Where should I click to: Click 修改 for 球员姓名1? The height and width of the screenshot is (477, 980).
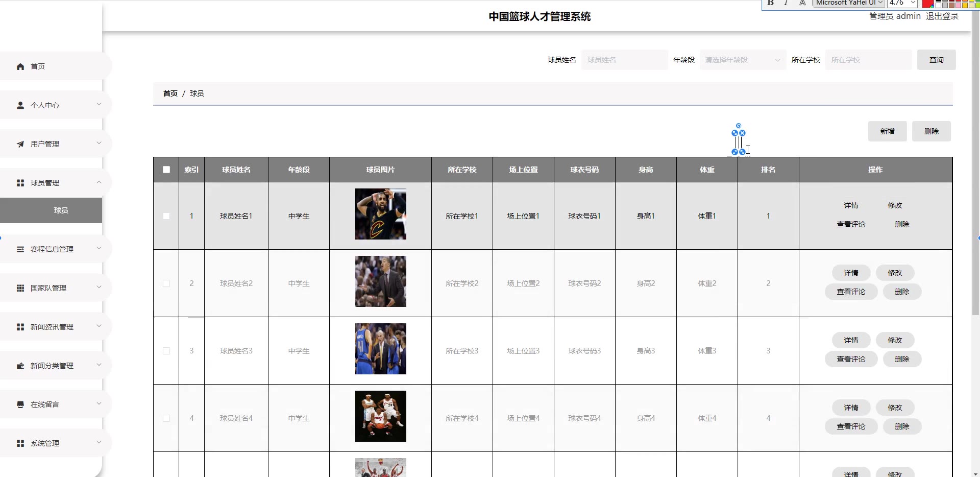point(895,205)
